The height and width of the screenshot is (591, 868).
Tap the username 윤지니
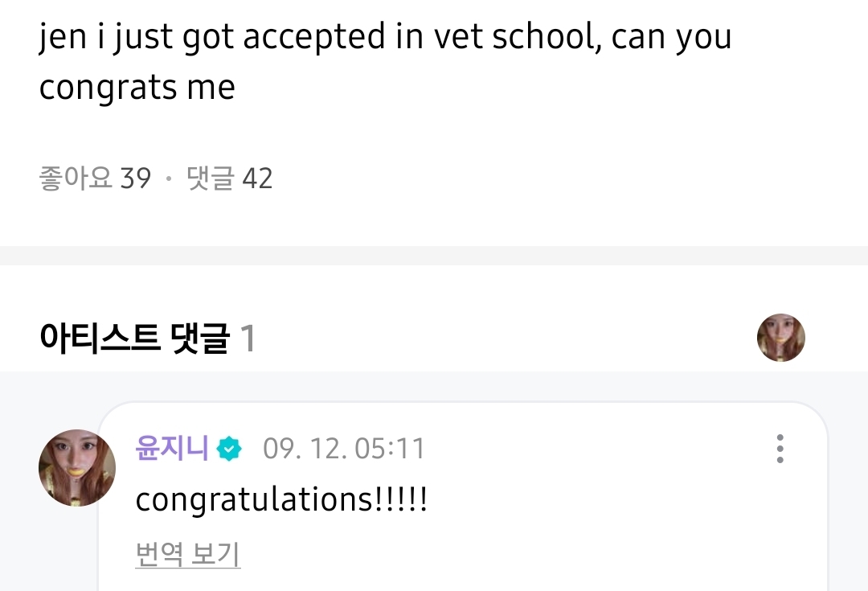pyautogui.click(x=172, y=448)
